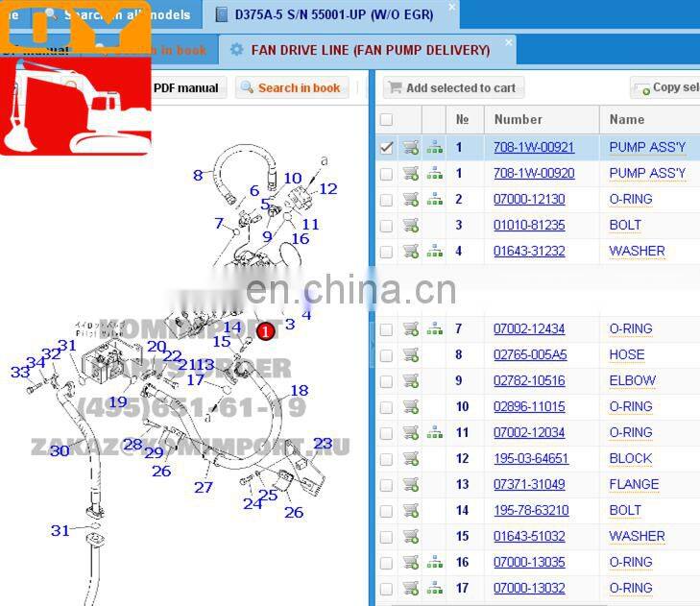Close the D375A-5 model tab

(452, 7)
